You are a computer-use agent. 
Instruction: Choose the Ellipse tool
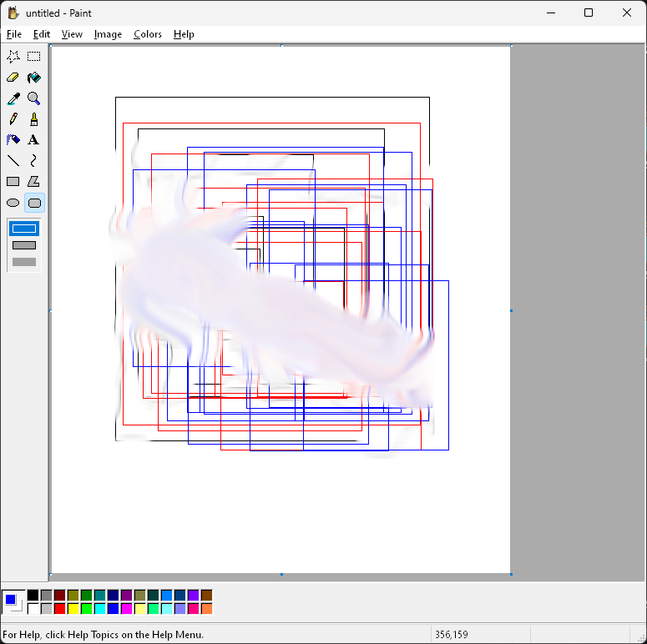[x=13, y=203]
